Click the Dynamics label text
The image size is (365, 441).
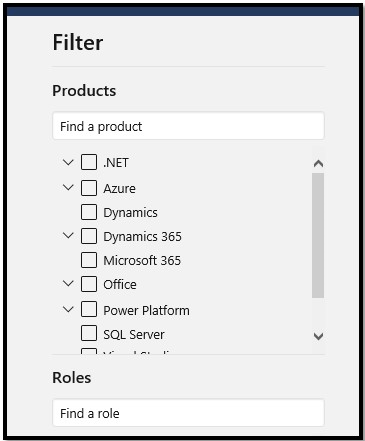pyautogui.click(x=130, y=213)
